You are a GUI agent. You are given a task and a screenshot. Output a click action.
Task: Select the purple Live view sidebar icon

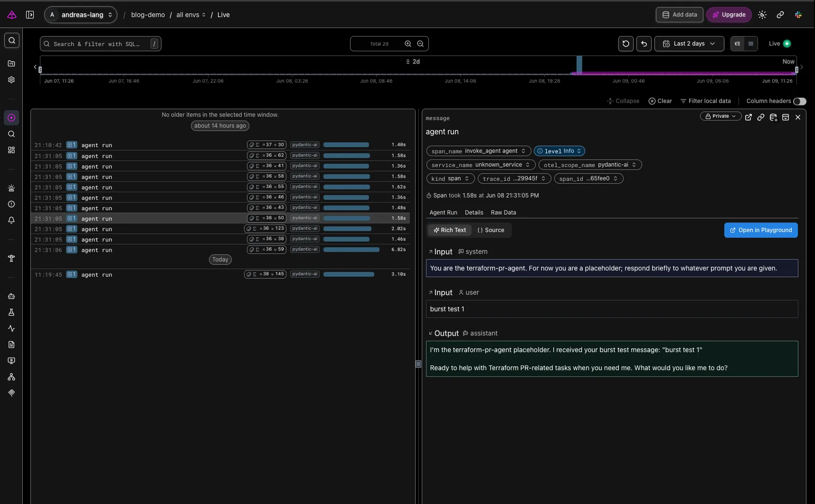point(11,118)
